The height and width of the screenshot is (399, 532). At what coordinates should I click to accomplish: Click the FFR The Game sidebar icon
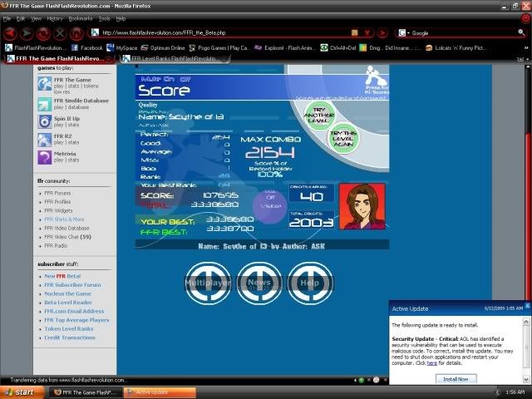[x=46, y=83]
